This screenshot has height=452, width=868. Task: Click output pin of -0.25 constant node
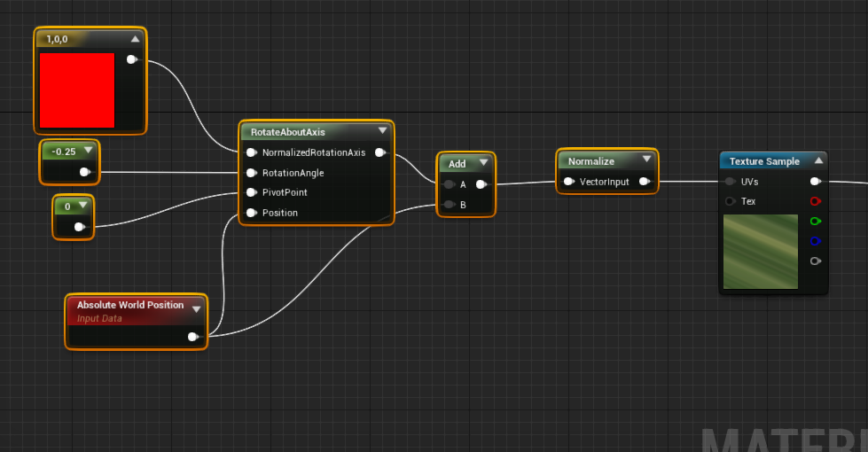pos(85,172)
